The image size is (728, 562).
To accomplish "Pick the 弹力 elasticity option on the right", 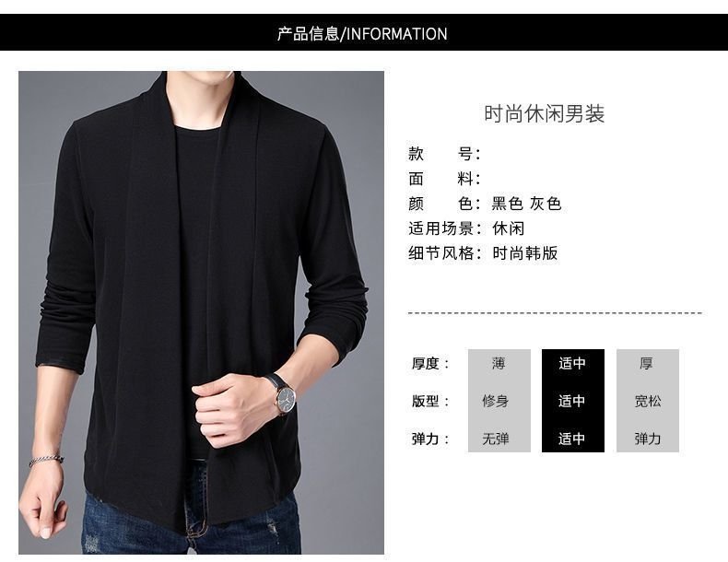I will (x=647, y=439).
